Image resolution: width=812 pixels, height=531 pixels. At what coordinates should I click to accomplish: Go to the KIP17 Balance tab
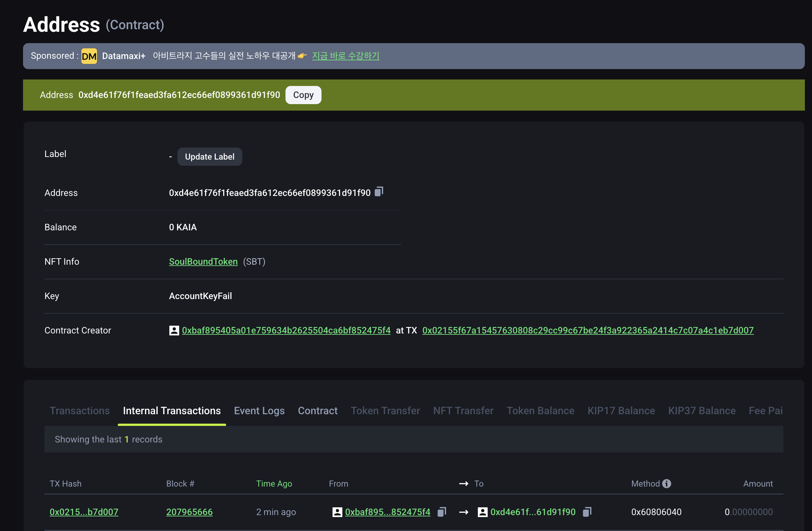tap(621, 411)
